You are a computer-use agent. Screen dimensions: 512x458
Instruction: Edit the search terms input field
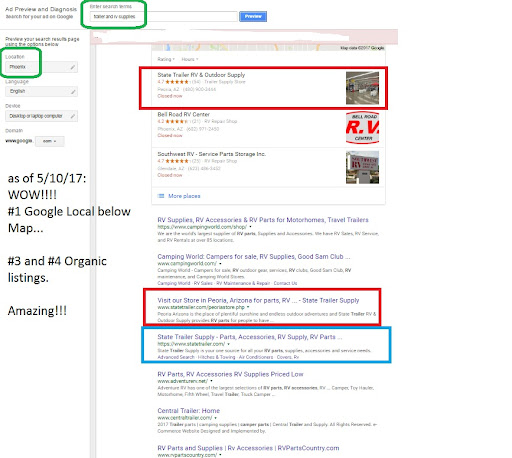click(x=163, y=16)
